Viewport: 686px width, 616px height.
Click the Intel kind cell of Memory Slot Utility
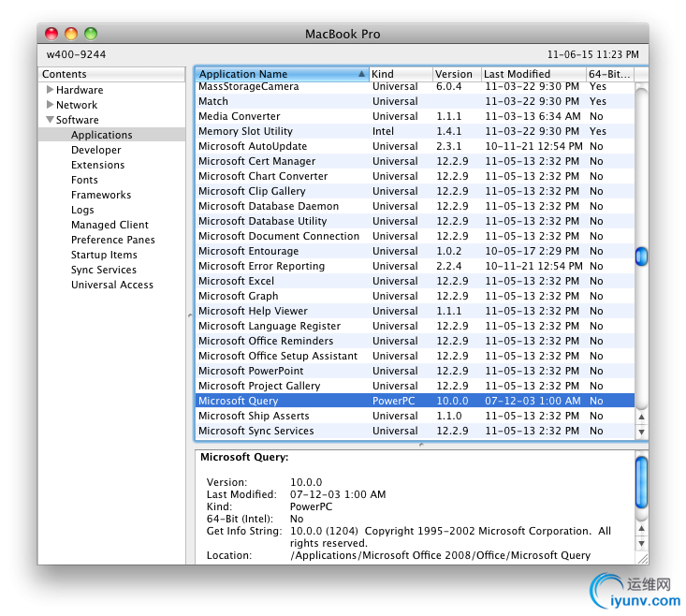pos(384,131)
